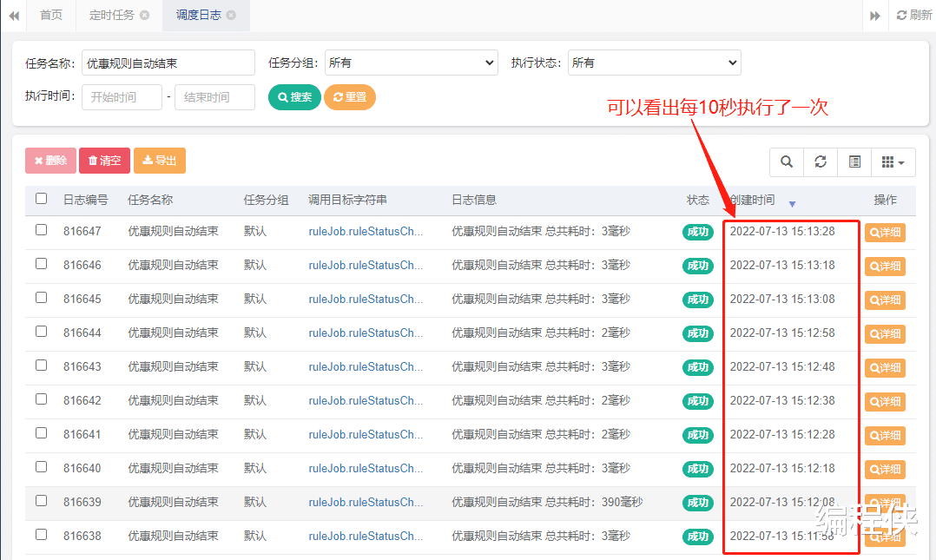Click the log message with 390毫秒
Viewport: 936px width, 560px height.
point(547,502)
